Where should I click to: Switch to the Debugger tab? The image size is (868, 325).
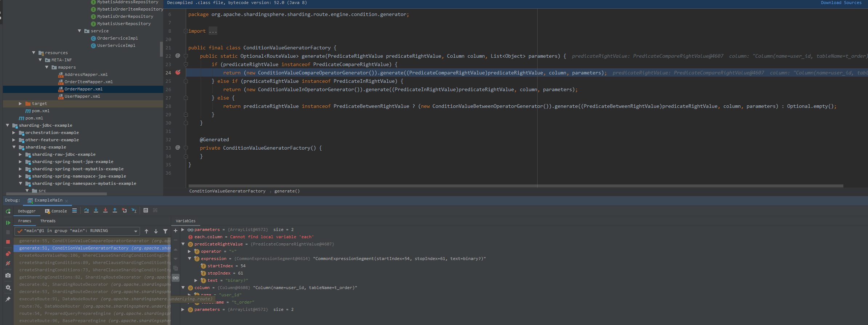click(x=27, y=211)
